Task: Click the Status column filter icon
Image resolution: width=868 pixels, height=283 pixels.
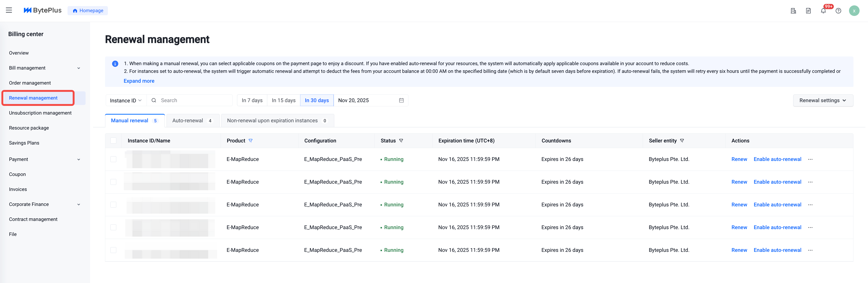Action: [x=401, y=141]
